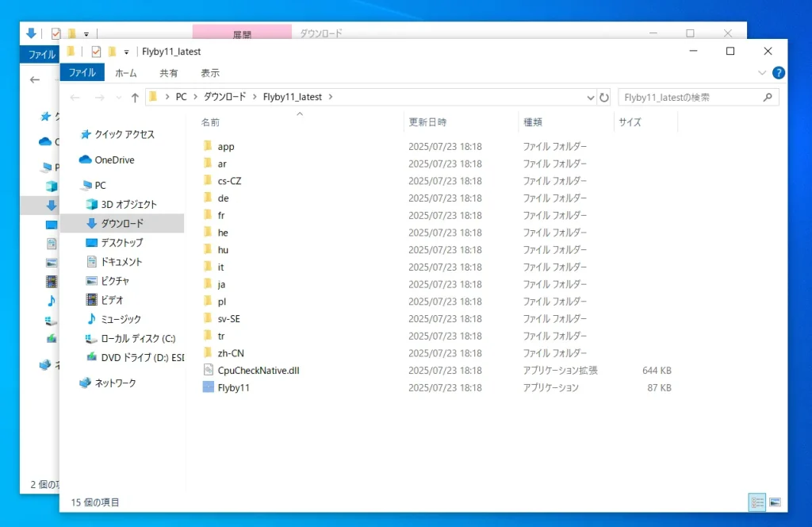Click the Documents icon in sidebar
Image resolution: width=812 pixels, height=527 pixels.
92,262
